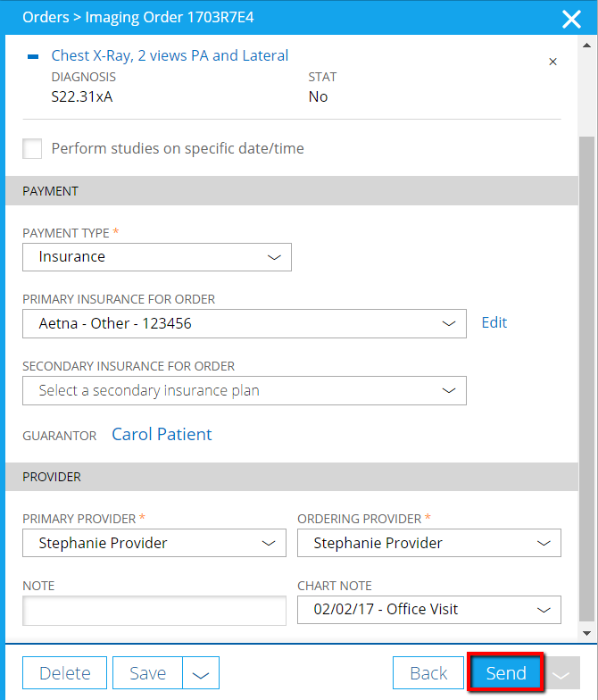
Task: Remove the Chest X-Ray study
Action: pos(552,62)
